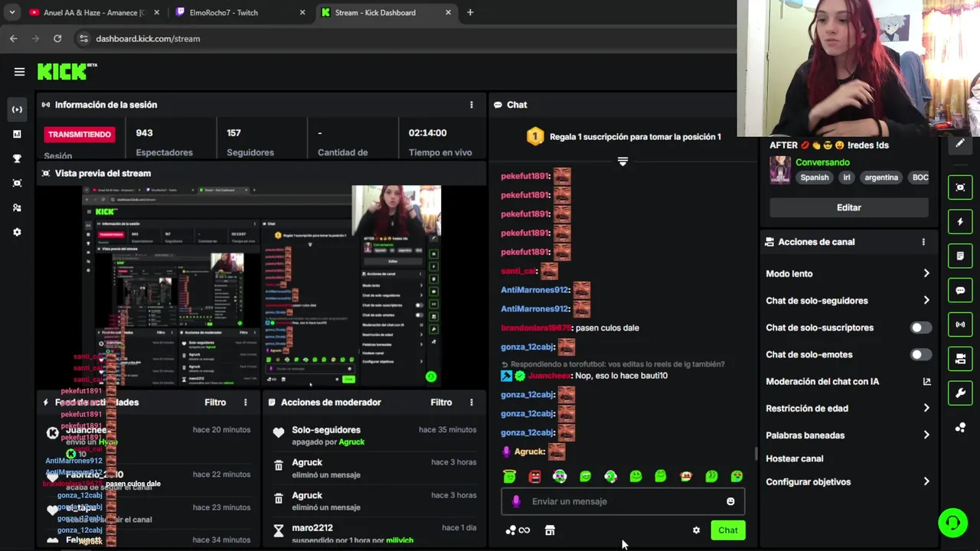Click the TRANSMITIENDO live status badge
The height and width of the screenshot is (551, 980).
point(80,134)
